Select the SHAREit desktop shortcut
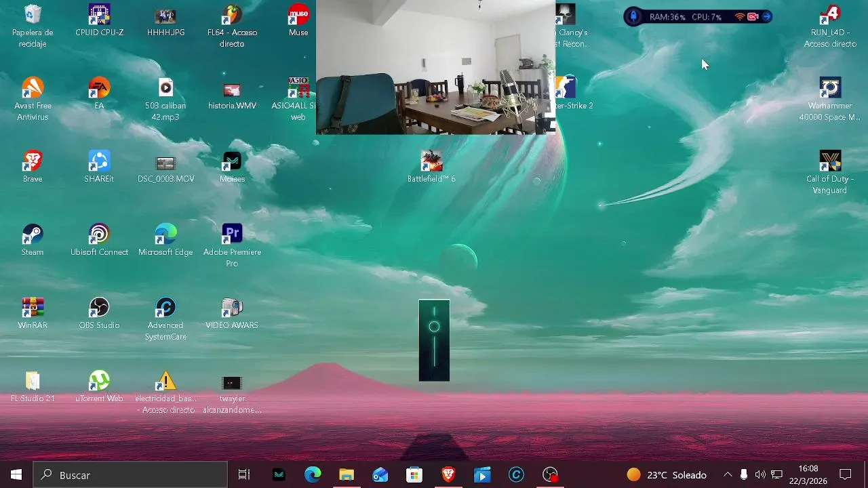 tap(99, 167)
